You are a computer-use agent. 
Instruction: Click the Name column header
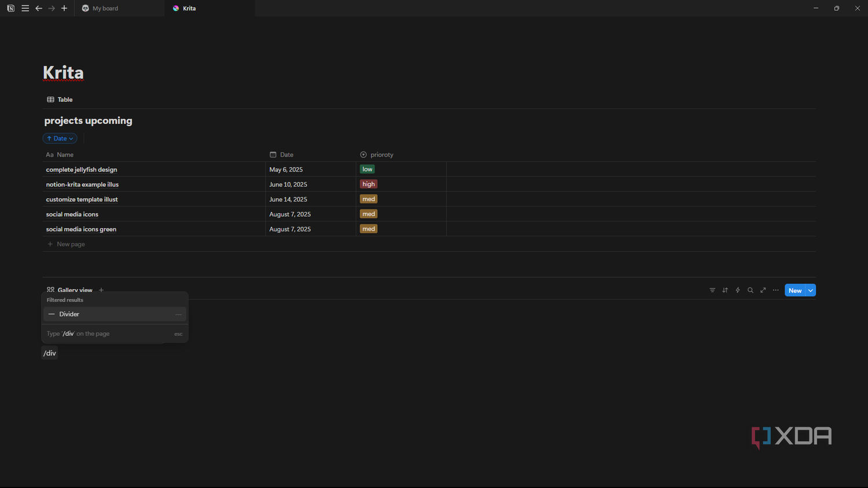(x=60, y=154)
